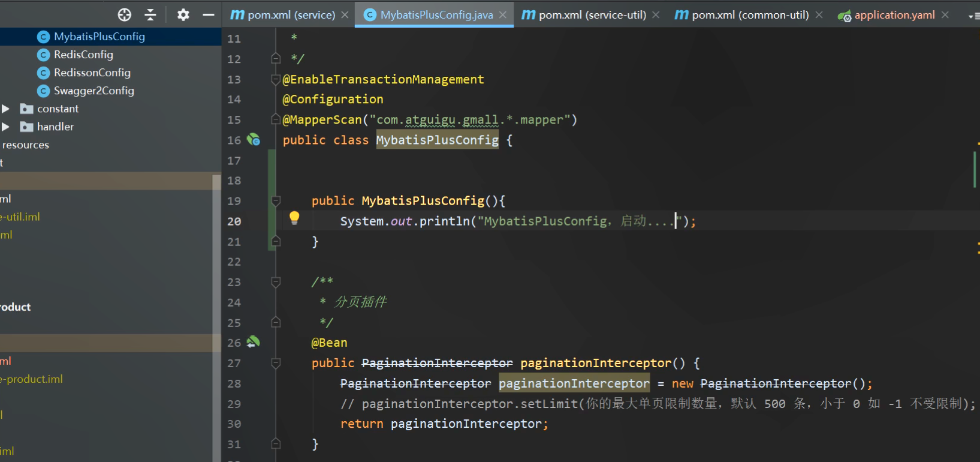
Task: Click the class icon beside RedissonConfig
Action: click(x=43, y=73)
